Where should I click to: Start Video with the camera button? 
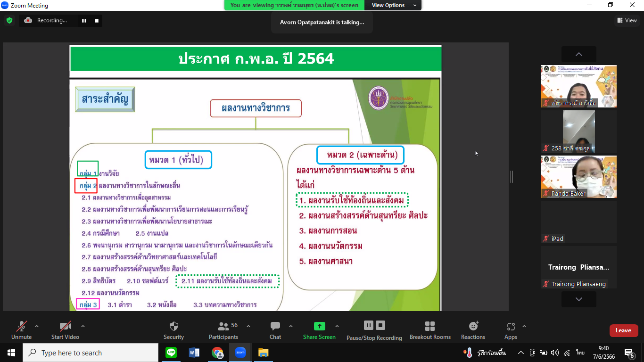(x=65, y=327)
